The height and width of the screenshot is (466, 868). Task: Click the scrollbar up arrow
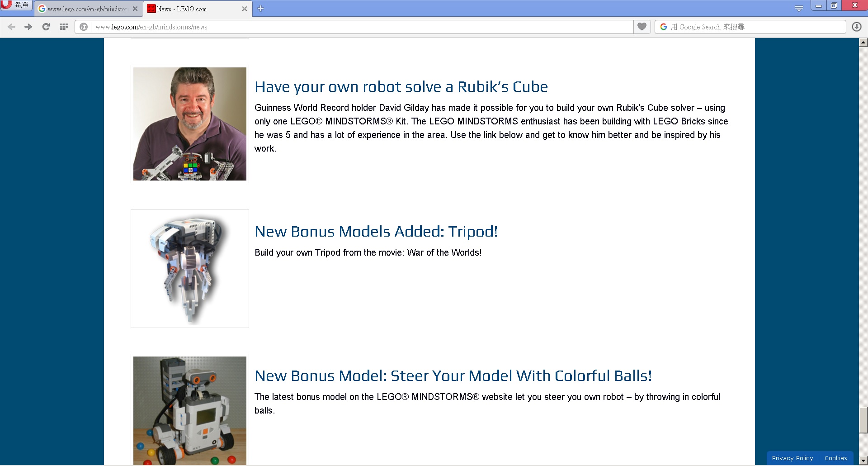point(863,43)
